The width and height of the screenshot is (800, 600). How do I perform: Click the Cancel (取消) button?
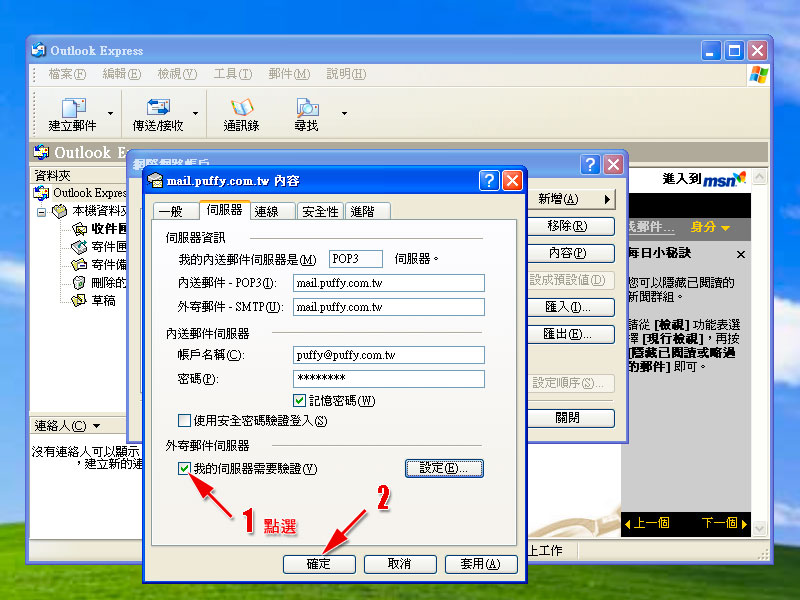(x=400, y=564)
